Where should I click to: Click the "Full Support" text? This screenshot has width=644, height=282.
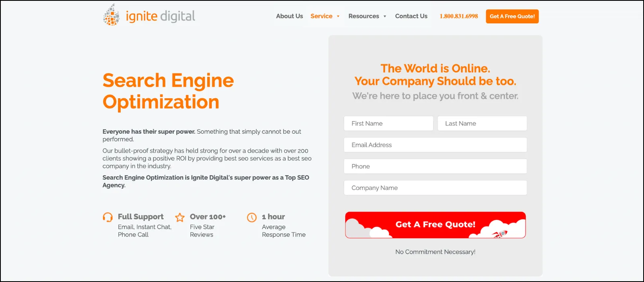pos(140,217)
